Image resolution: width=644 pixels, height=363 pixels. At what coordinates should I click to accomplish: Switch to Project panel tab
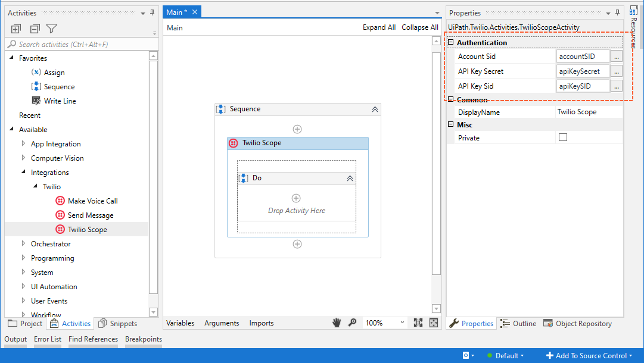[25, 323]
